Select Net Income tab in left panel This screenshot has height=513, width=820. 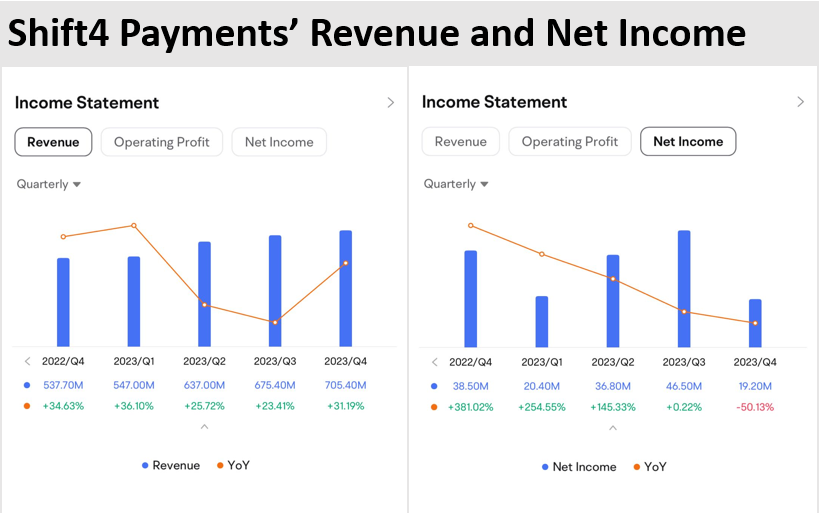tap(279, 142)
